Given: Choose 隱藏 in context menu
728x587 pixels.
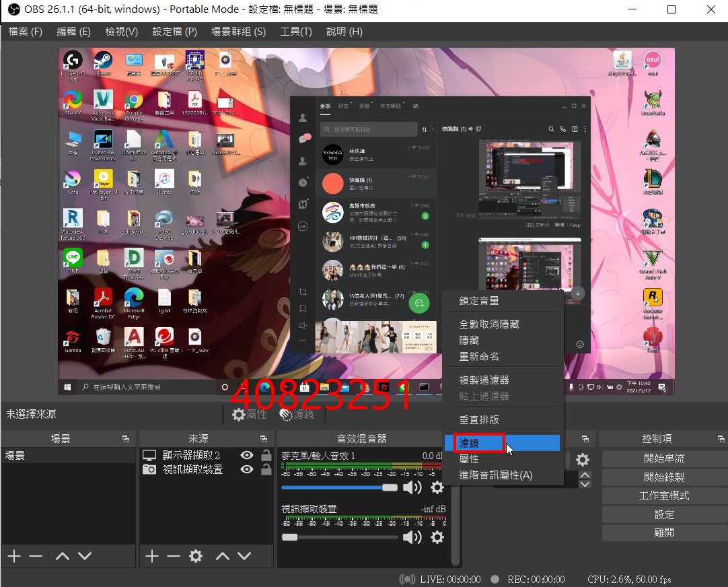Looking at the screenshot, I should [502, 341].
